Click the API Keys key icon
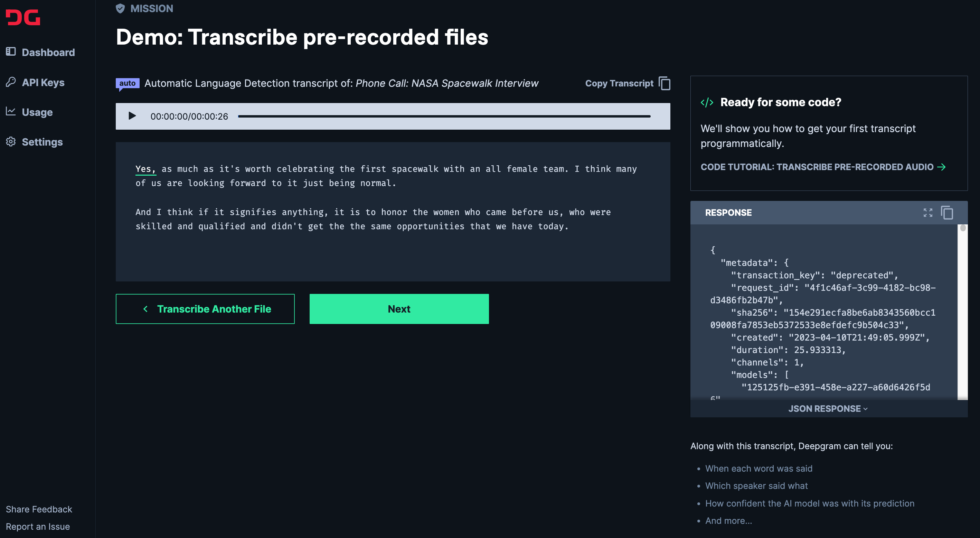The width and height of the screenshot is (980, 538). point(11,82)
